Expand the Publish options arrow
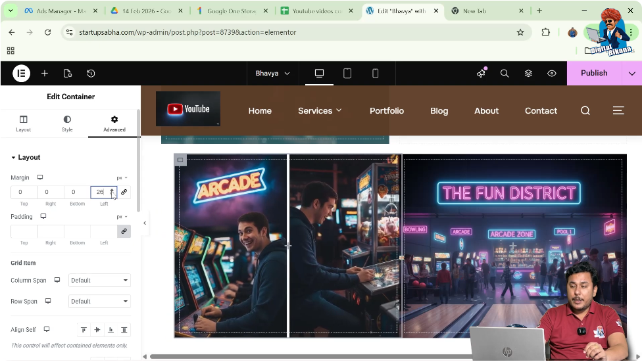 [x=632, y=74]
